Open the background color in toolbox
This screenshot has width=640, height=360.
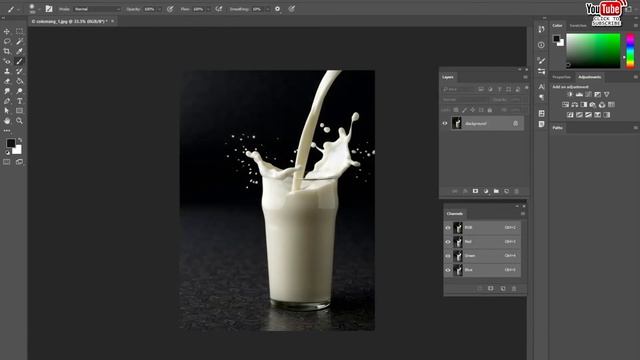[x=18, y=151]
